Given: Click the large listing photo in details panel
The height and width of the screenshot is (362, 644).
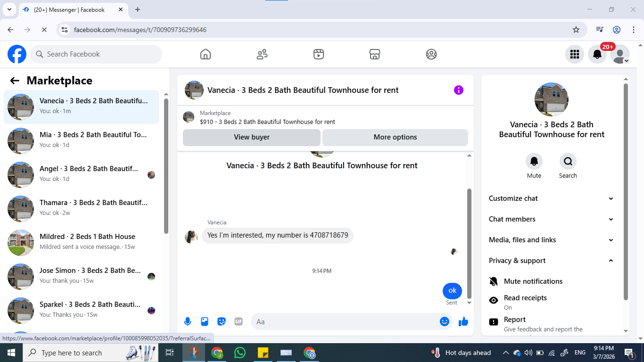Looking at the screenshot, I should 552,99.
